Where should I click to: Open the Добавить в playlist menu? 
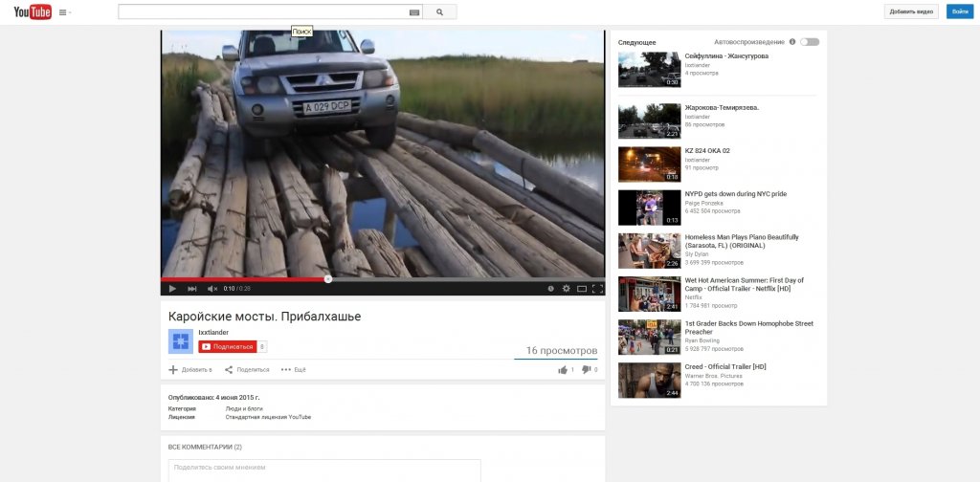pos(190,369)
